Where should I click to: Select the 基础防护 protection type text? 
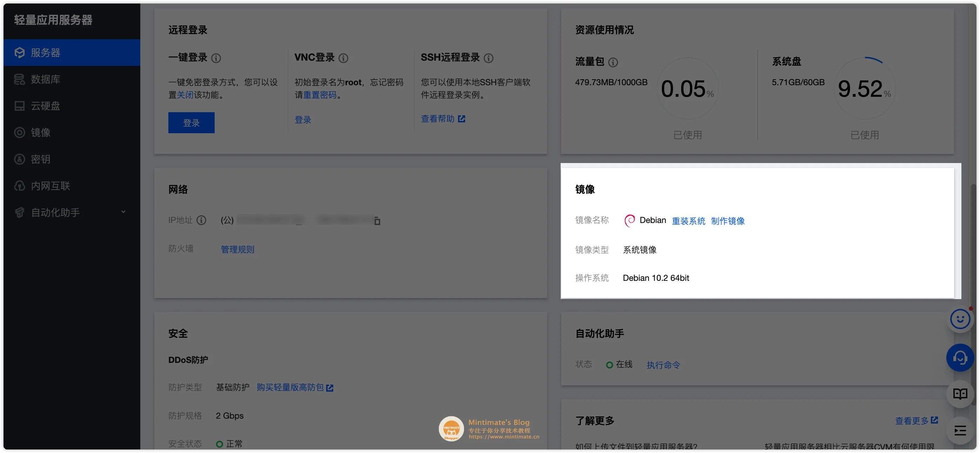pos(233,387)
